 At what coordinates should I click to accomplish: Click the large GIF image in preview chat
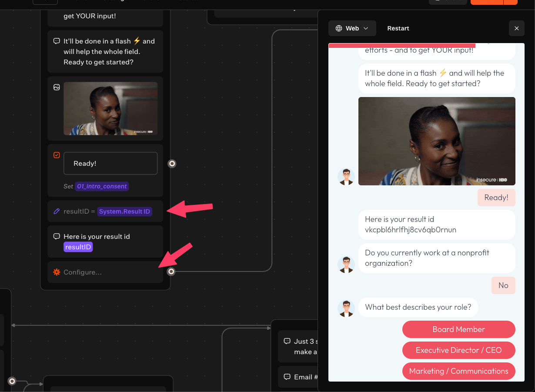(437, 141)
